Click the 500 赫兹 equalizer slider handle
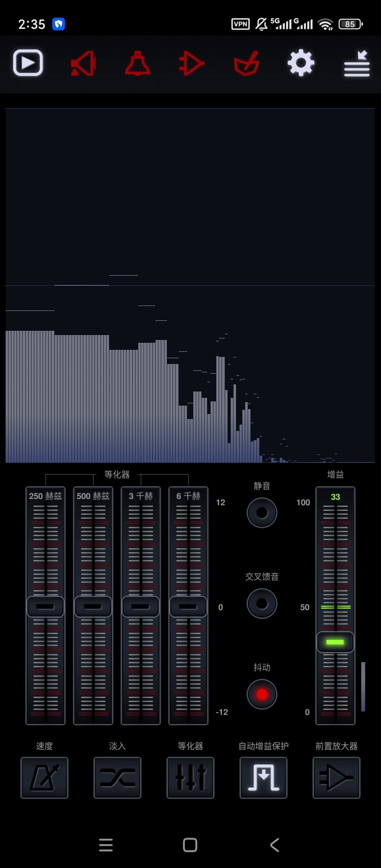381x868 pixels. tap(93, 607)
